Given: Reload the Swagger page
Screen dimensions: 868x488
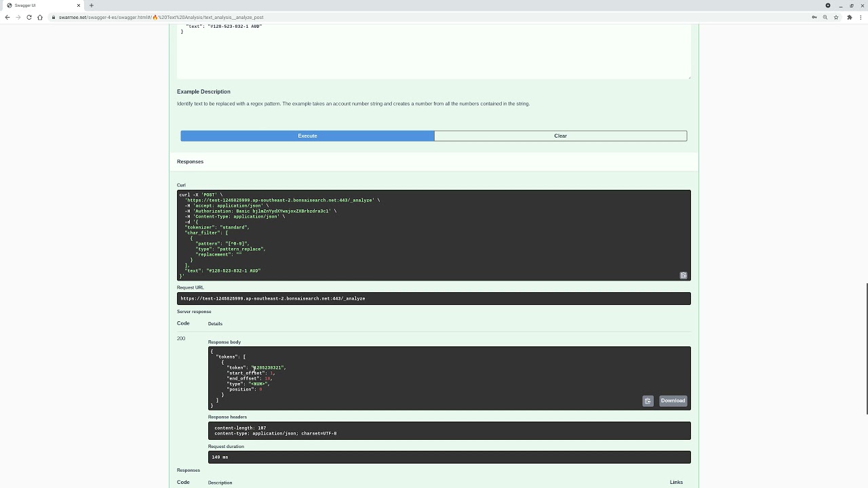Looking at the screenshot, I should [x=29, y=17].
